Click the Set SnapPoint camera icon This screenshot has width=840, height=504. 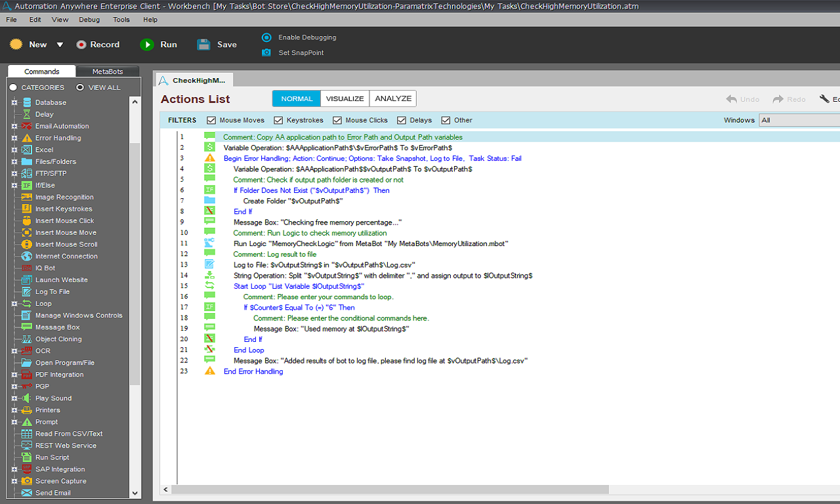point(266,52)
